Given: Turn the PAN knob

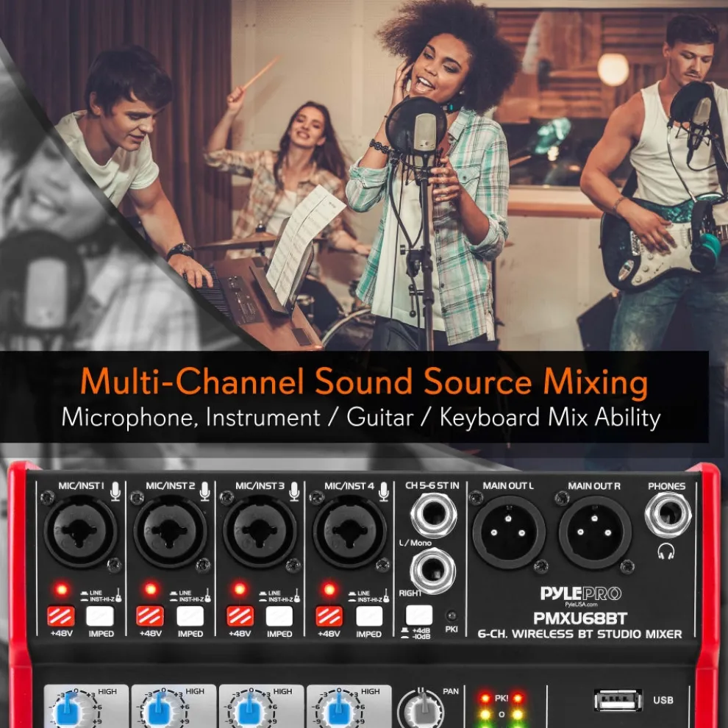Looking at the screenshot, I should (422, 711).
